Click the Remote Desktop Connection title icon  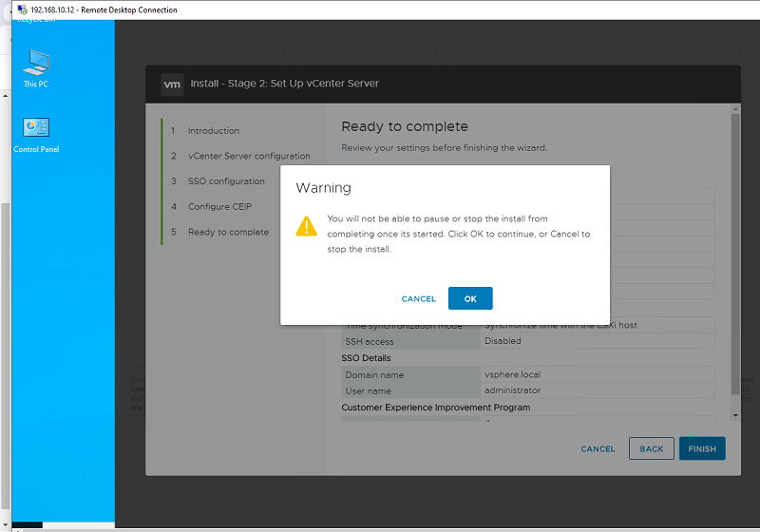[21, 9]
